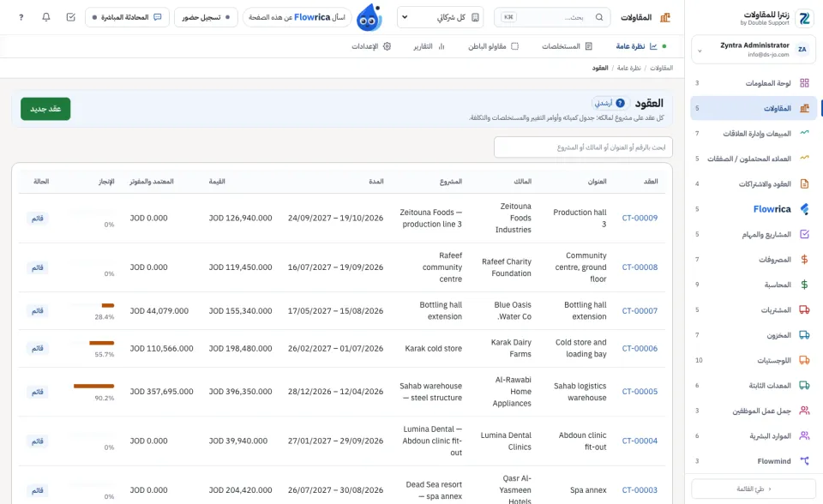This screenshot has height=504, width=823.
Task: Open المصروفات expenses in sidebar
Action: (754, 260)
